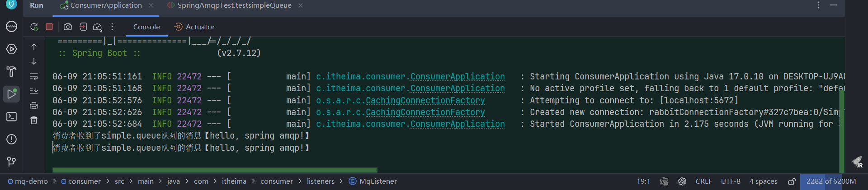Open the 4 spaces indent options
The width and height of the screenshot is (868, 190).
[x=763, y=181]
